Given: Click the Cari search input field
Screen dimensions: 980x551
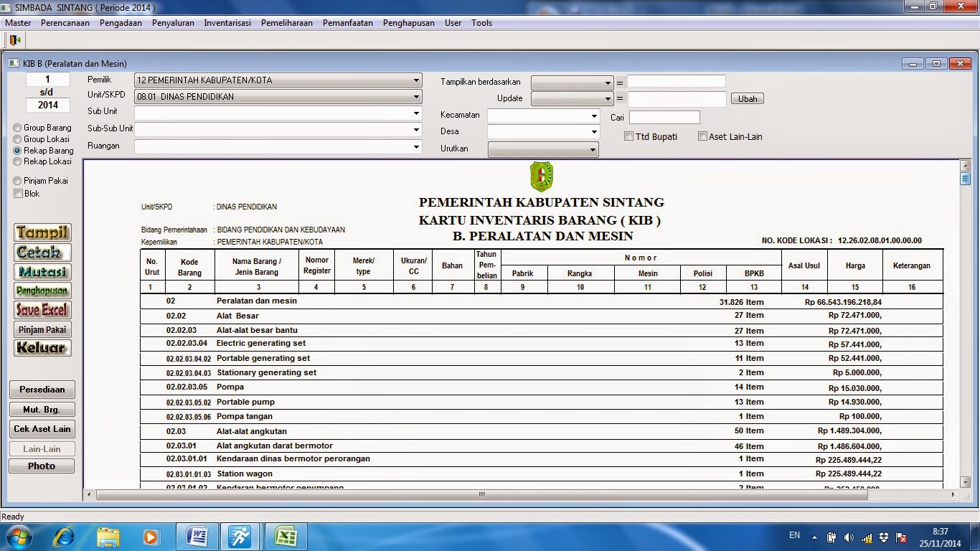Looking at the screenshot, I should 664,117.
